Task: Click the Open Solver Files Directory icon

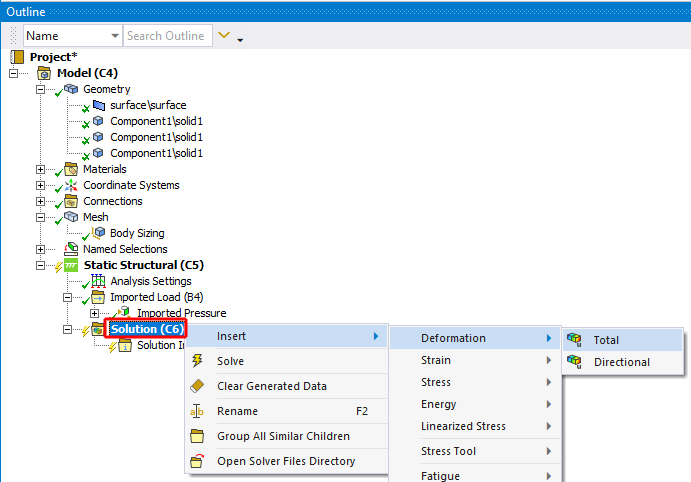Action: pos(197,461)
